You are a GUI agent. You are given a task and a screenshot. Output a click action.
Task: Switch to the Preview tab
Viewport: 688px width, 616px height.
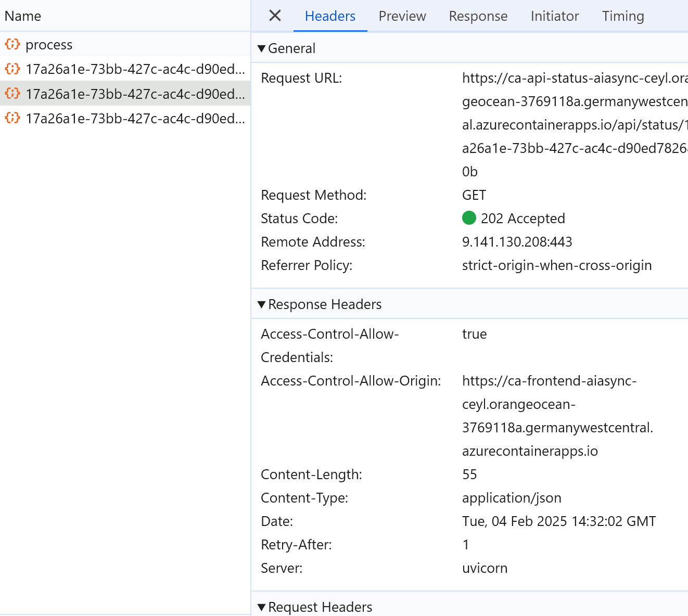pyautogui.click(x=402, y=16)
